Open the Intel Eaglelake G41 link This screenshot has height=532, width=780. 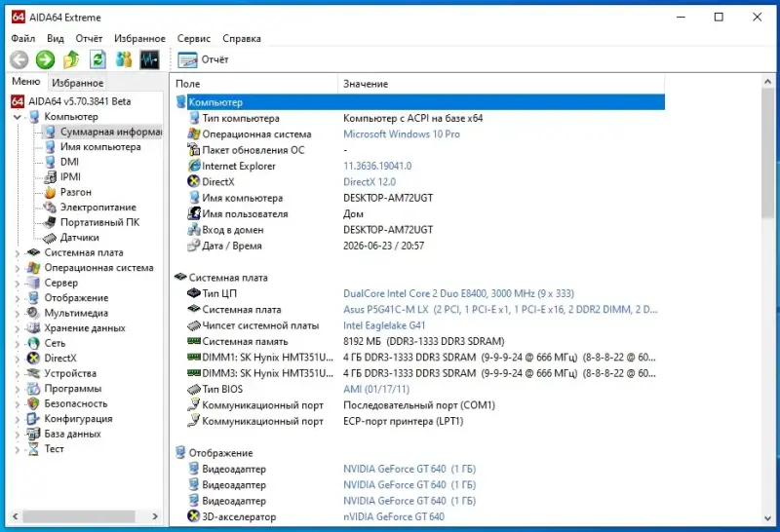[x=384, y=325]
